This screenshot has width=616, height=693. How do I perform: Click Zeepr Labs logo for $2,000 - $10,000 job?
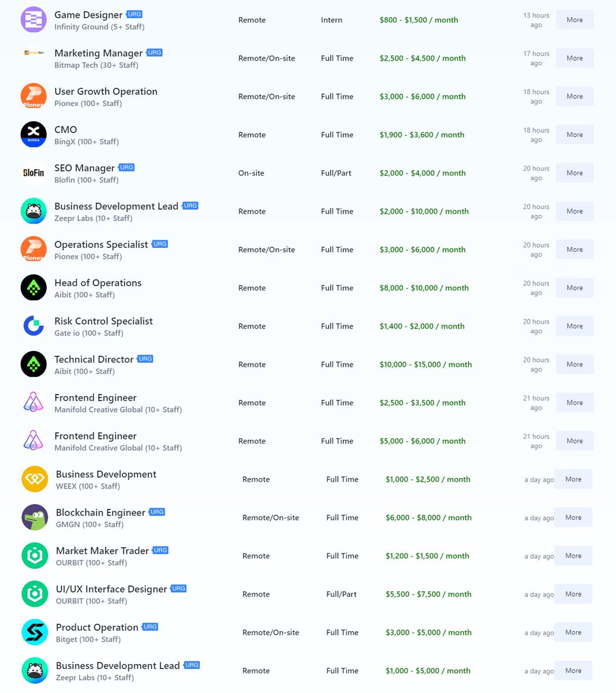point(33,211)
